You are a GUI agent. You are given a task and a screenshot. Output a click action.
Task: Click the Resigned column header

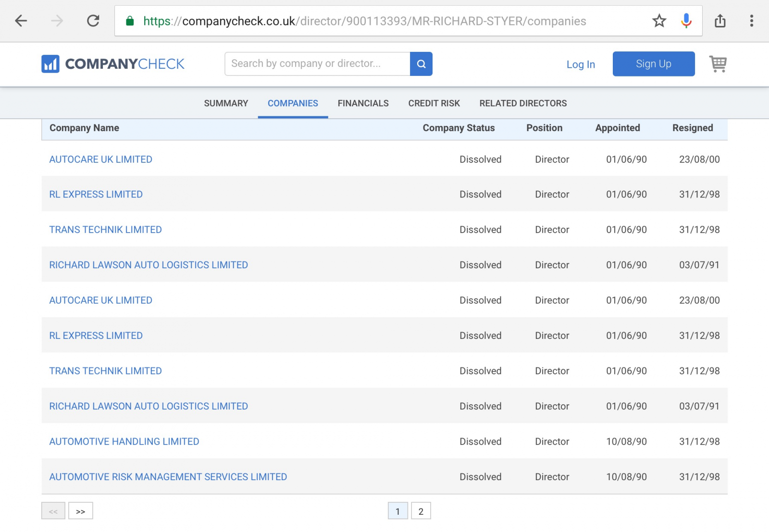coord(693,128)
